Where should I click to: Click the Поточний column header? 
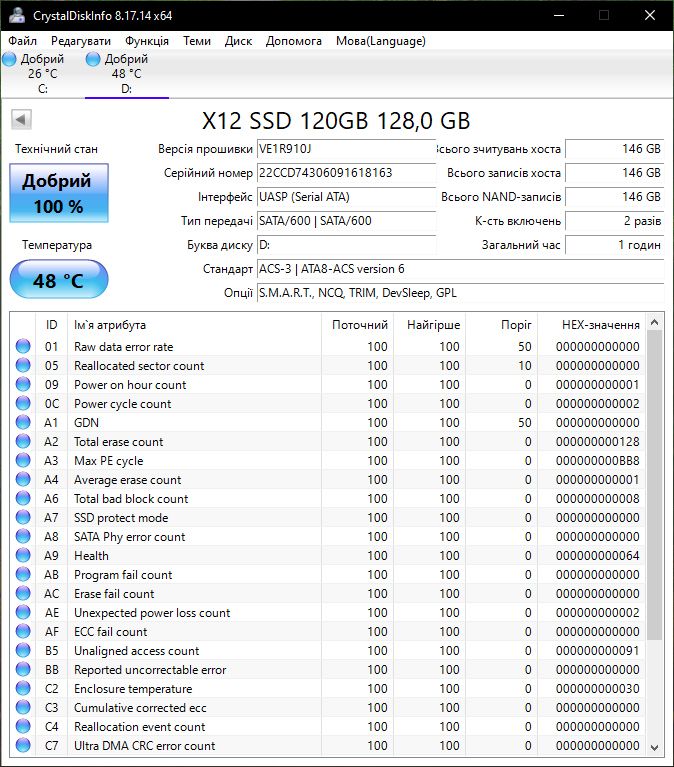pos(358,325)
